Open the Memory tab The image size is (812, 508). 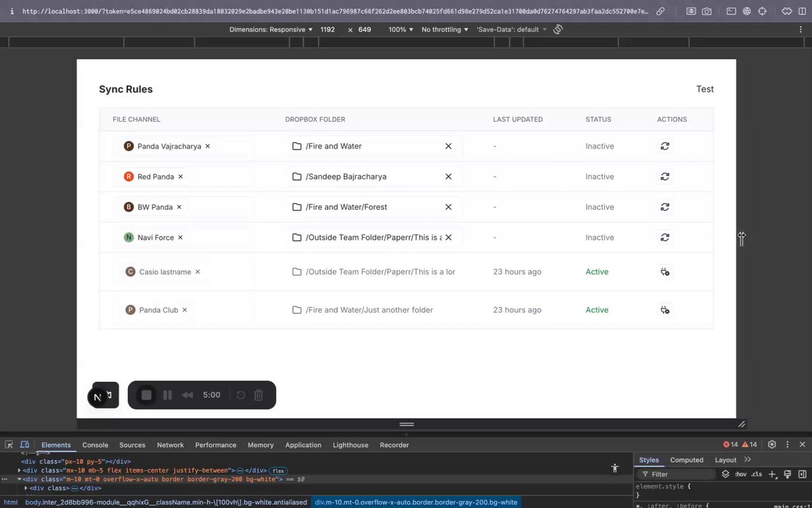click(261, 445)
